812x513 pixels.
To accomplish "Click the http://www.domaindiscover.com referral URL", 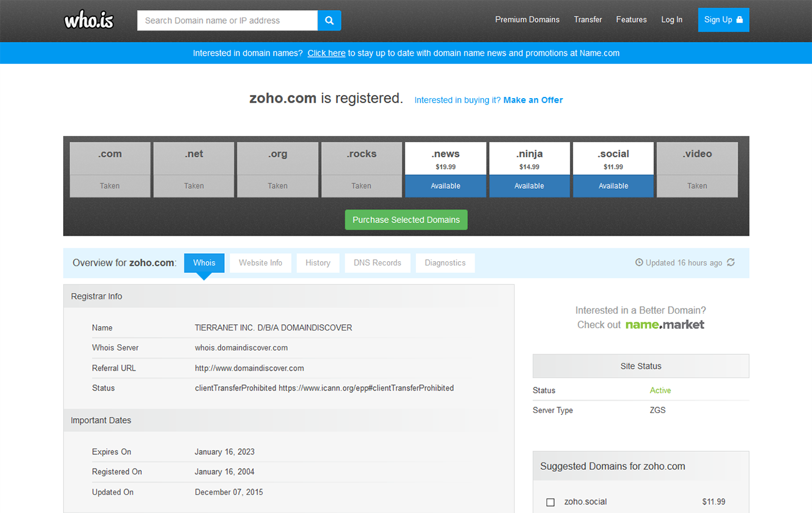I will coord(249,368).
